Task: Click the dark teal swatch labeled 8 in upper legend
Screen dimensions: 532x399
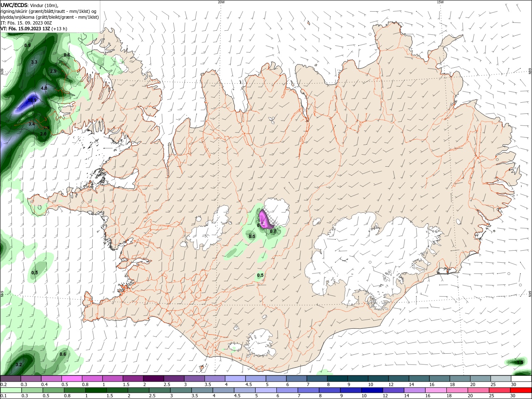Action: pyautogui.click(x=337, y=379)
